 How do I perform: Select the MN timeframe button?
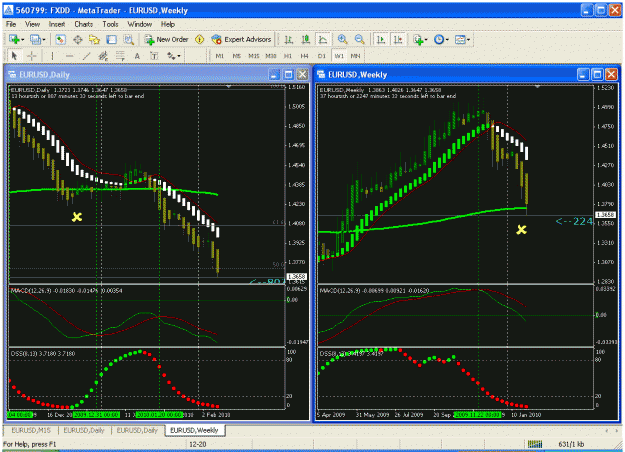(x=355, y=56)
